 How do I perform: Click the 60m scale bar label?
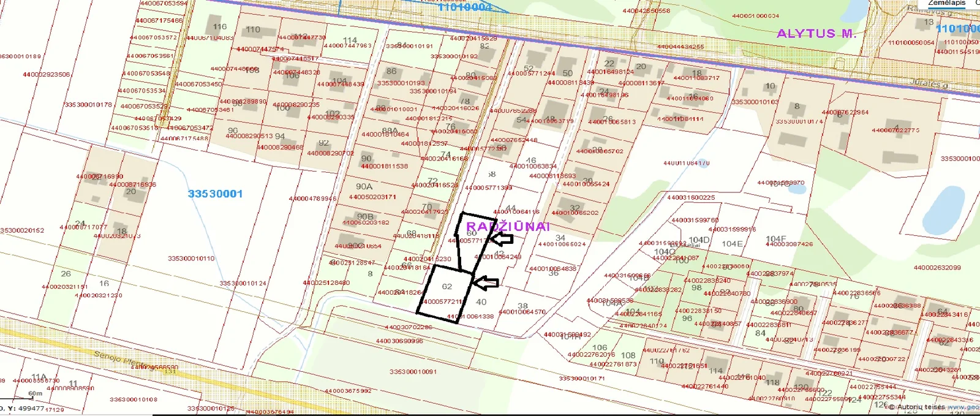(x=36, y=394)
